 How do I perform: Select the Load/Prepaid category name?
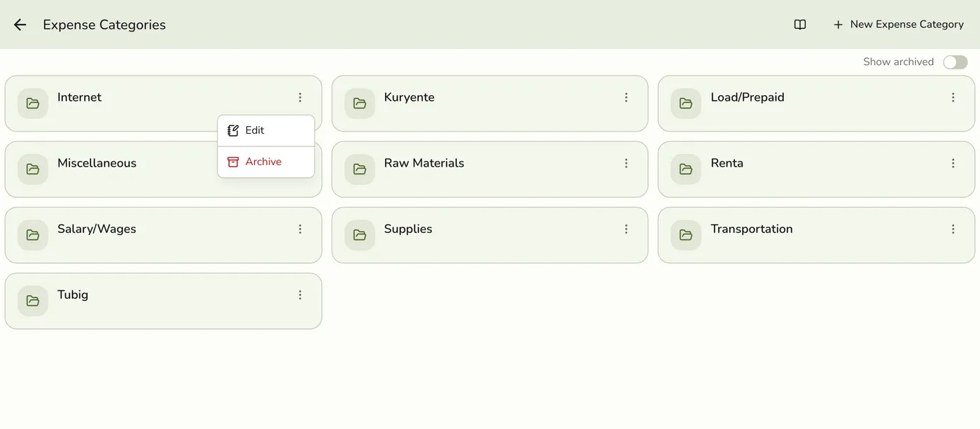coord(747,97)
